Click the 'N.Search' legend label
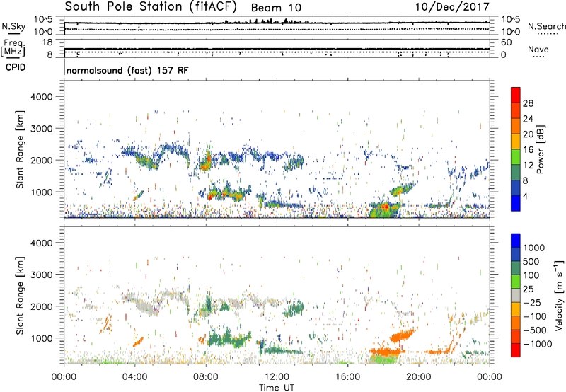 [x=547, y=26]
